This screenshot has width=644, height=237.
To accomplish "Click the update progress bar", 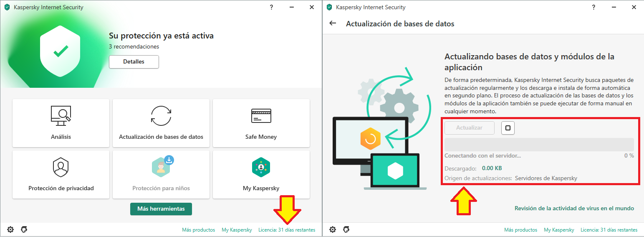I will (x=539, y=145).
